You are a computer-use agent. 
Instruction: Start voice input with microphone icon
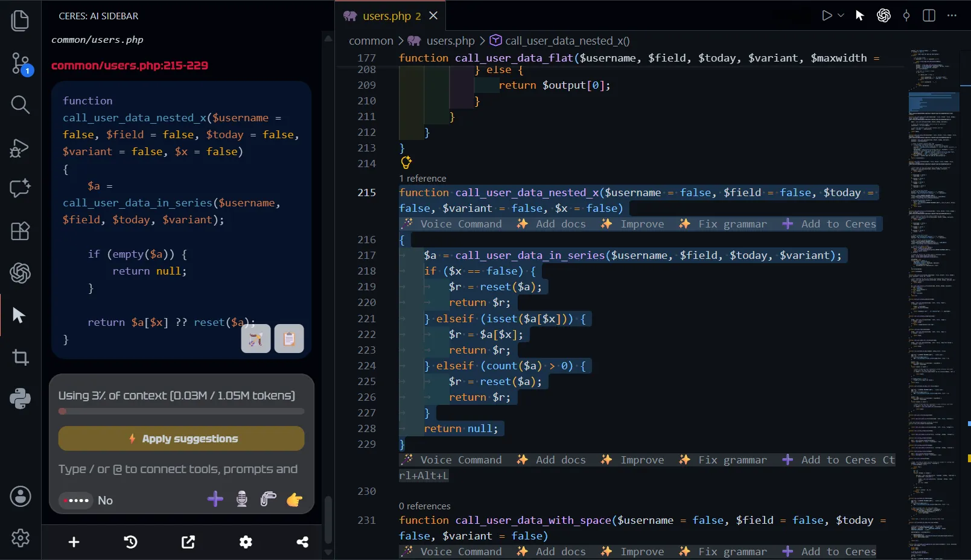pos(242,499)
